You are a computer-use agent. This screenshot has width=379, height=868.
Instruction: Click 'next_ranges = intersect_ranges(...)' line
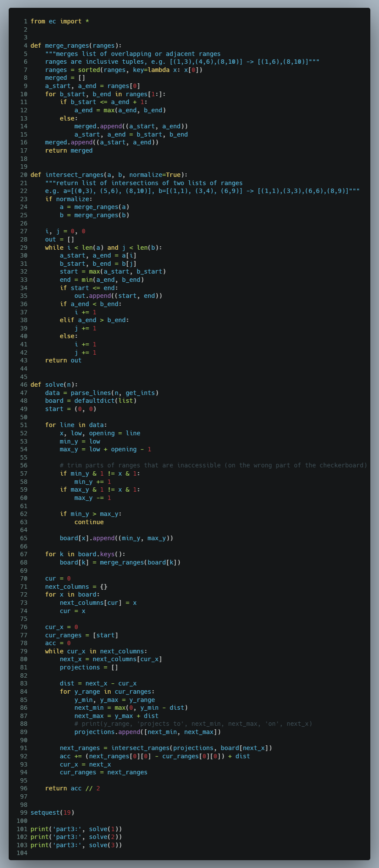click(x=166, y=748)
